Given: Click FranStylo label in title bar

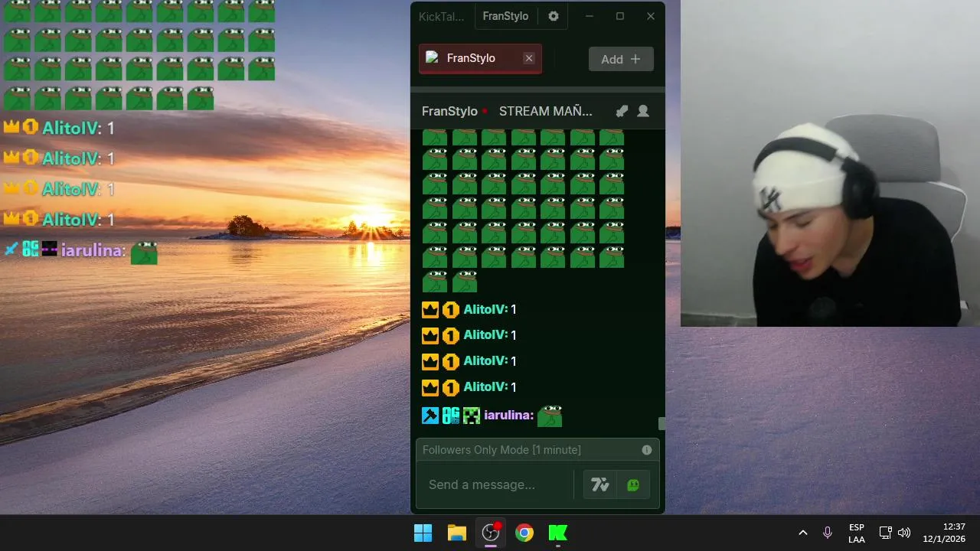Looking at the screenshot, I should (x=505, y=16).
